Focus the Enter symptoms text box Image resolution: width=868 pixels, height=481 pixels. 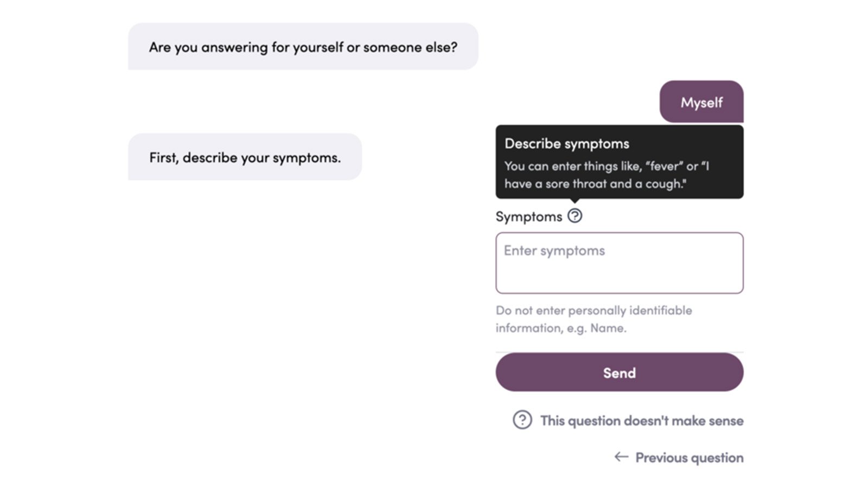(619, 263)
